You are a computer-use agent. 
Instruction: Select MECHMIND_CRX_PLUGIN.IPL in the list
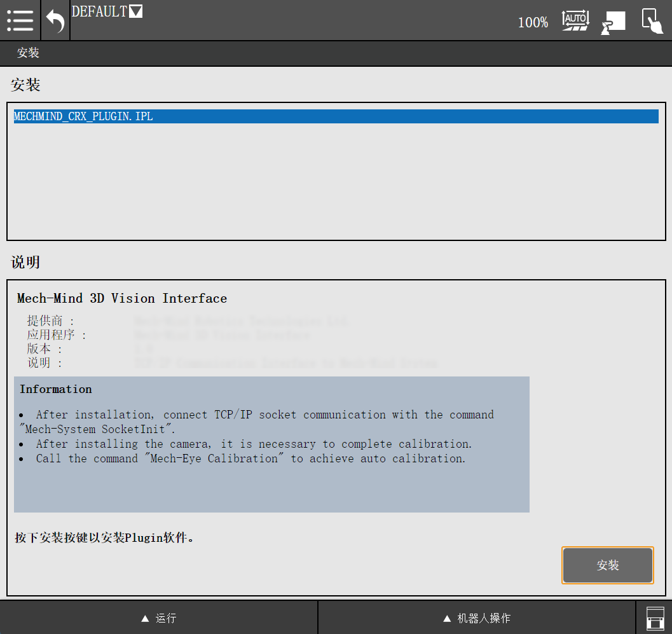336,116
